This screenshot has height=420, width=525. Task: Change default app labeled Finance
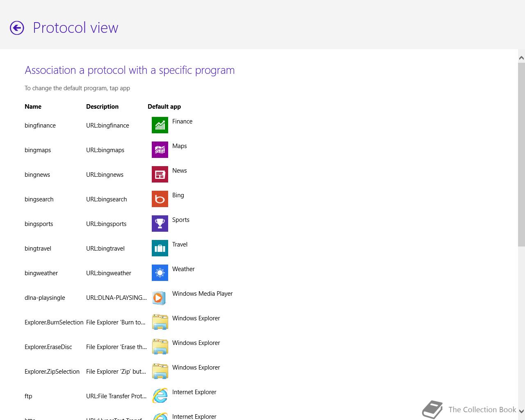pyautogui.click(x=182, y=121)
